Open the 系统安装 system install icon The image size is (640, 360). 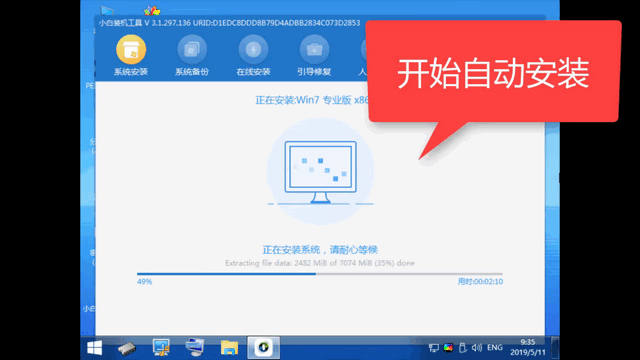pyautogui.click(x=131, y=49)
